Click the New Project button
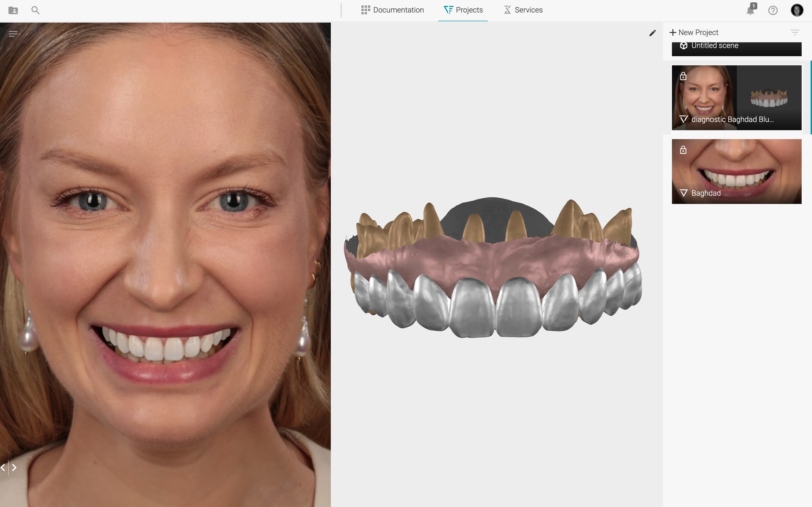The image size is (812, 507). coord(693,33)
